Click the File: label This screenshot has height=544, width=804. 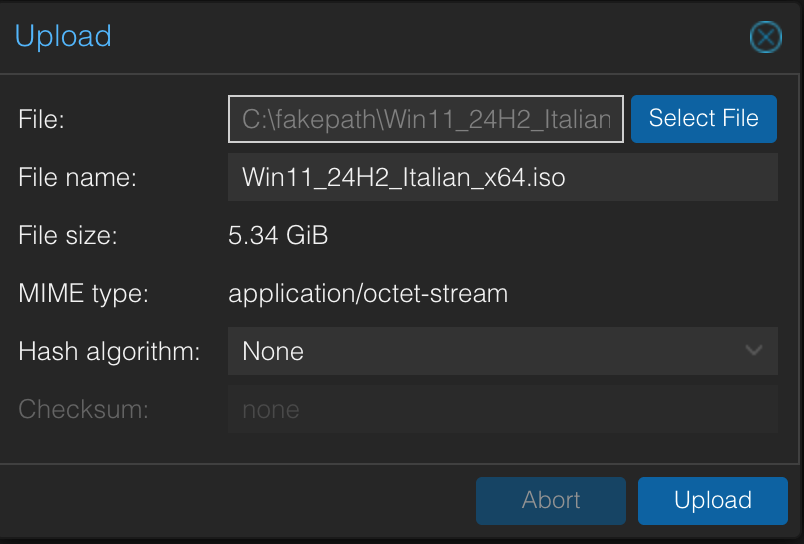point(42,119)
